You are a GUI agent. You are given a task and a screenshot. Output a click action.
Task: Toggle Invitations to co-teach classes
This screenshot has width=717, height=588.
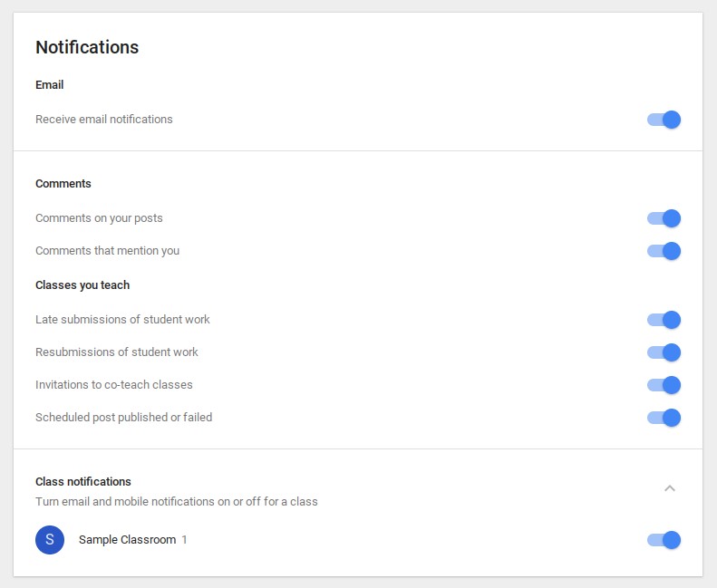[x=664, y=385]
